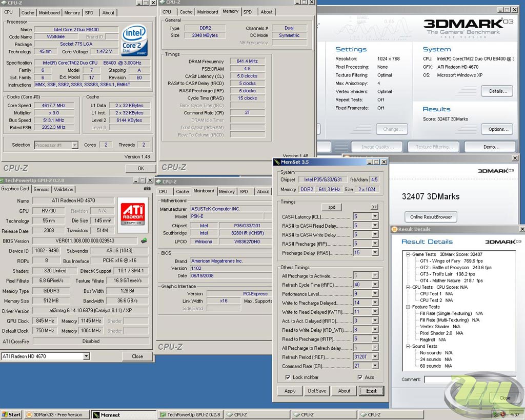The width and height of the screenshot is (525, 420).
Task: Click the GPU-Z title bar icon
Action: (x=2, y=180)
